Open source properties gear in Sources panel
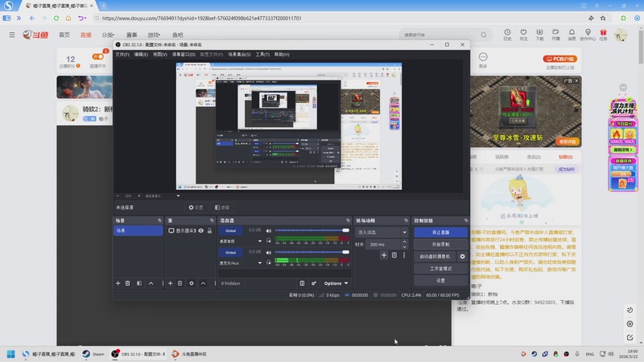 [x=191, y=283]
